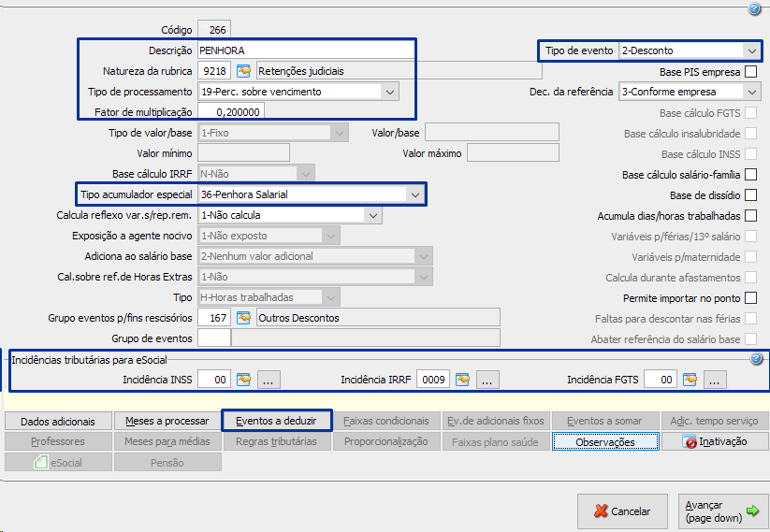770x532 pixels.
Task: Click the Código field showing 266
Action: click(x=214, y=30)
